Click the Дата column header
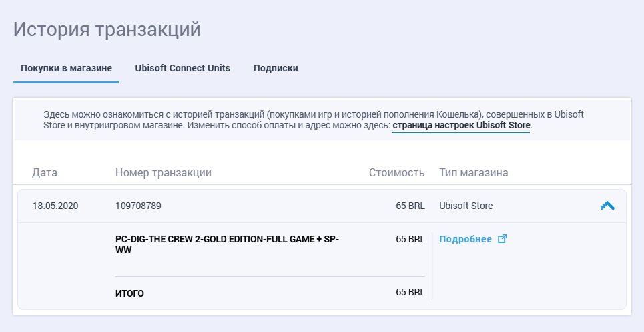Viewport: 644px width, 332px height. click(x=44, y=172)
